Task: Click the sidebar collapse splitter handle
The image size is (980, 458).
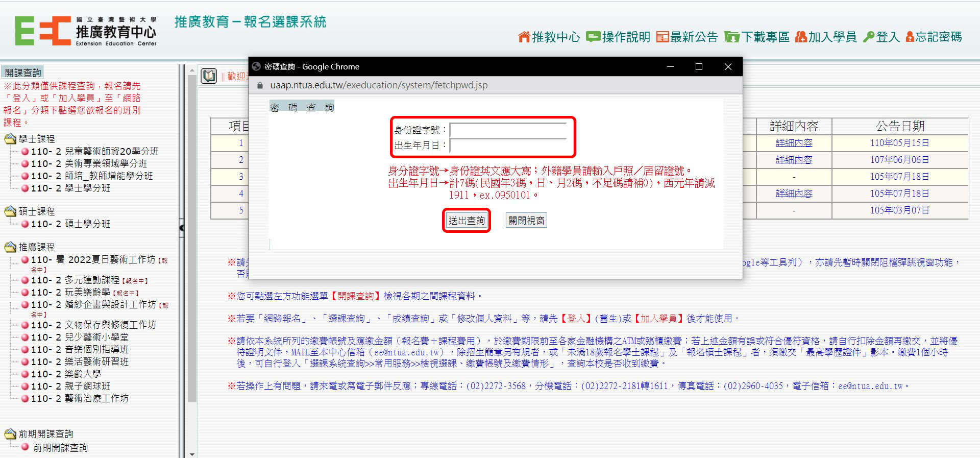Action: [x=182, y=228]
